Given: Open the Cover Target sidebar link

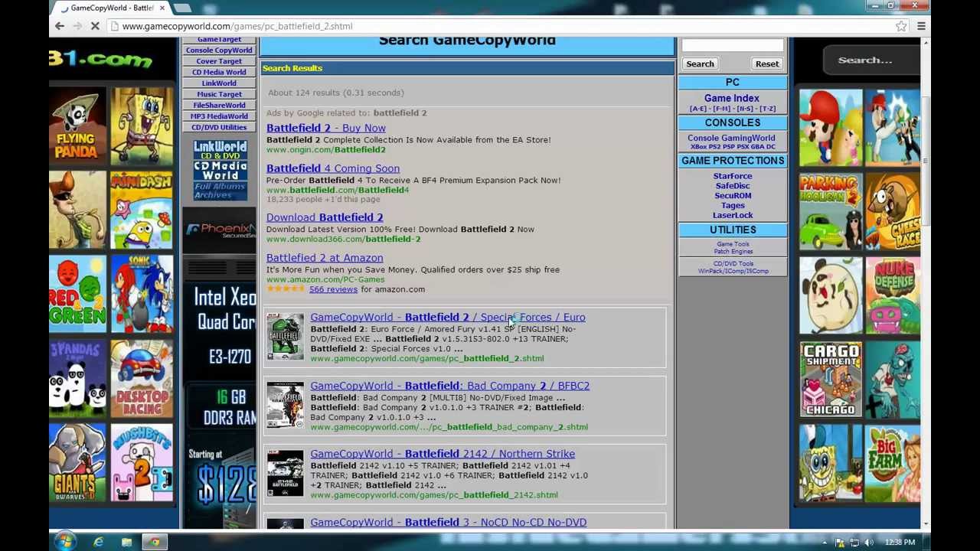Looking at the screenshot, I should click(219, 61).
